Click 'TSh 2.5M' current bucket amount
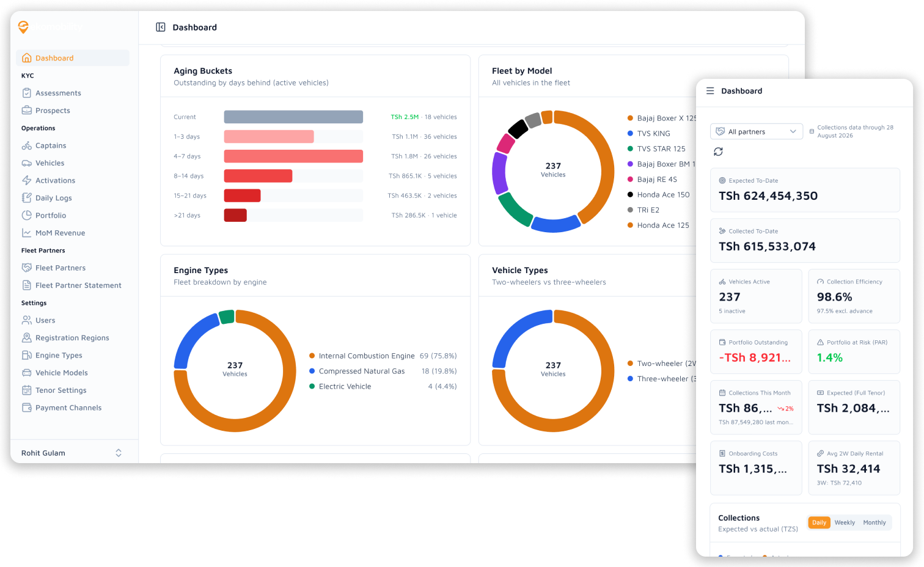 (x=405, y=117)
